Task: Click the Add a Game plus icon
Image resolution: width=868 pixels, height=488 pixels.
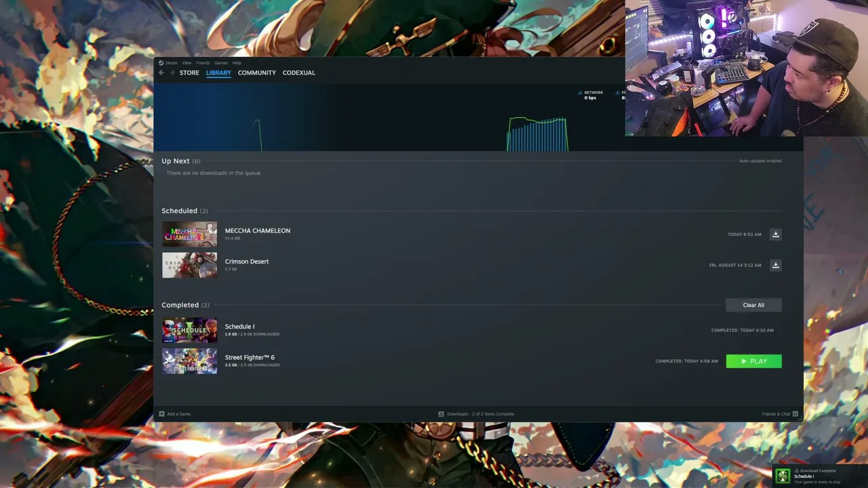Action: click(x=161, y=414)
